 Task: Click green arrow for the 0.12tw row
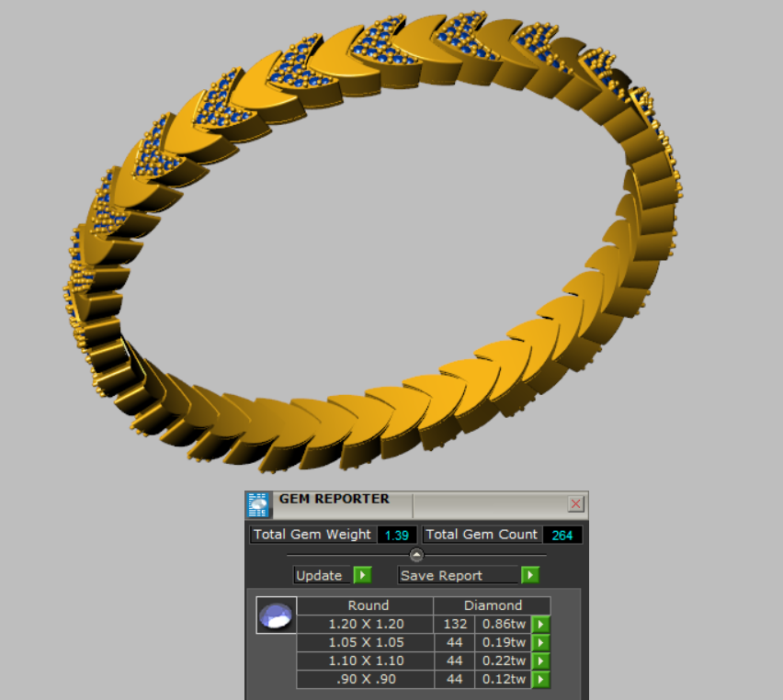tap(541, 680)
